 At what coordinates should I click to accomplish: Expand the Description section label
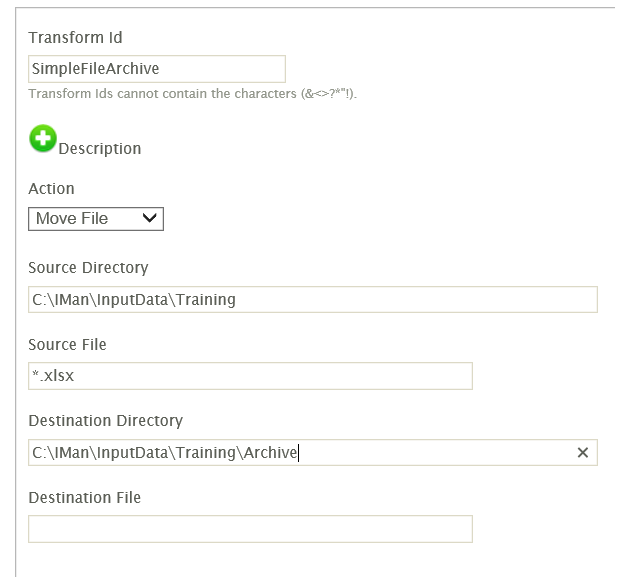pos(100,149)
